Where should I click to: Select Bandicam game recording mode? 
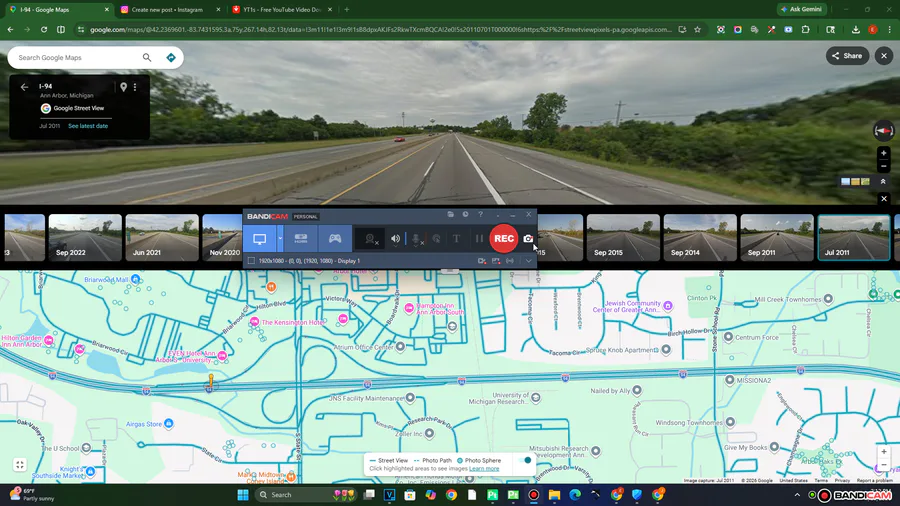335,239
